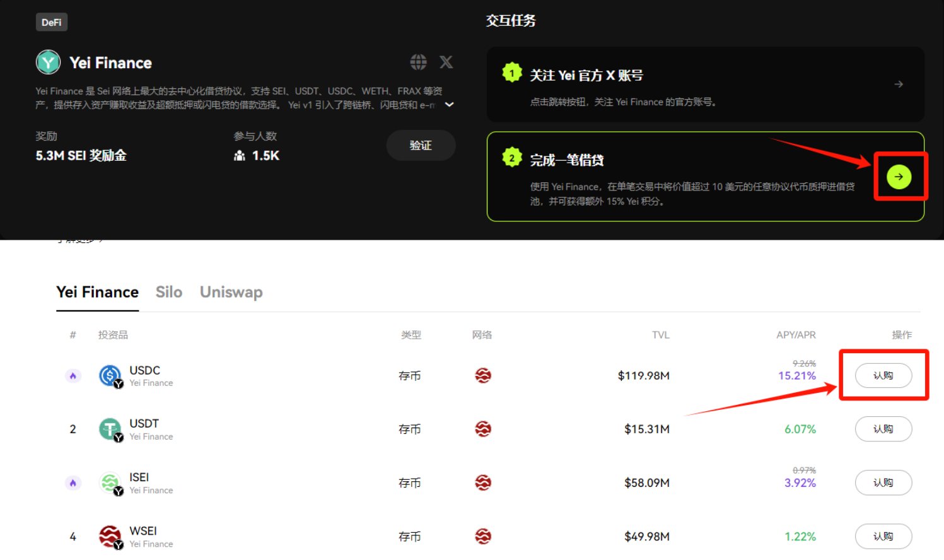This screenshot has height=560, width=944.
Task: Click the 1.22% APY value
Action: click(x=800, y=537)
